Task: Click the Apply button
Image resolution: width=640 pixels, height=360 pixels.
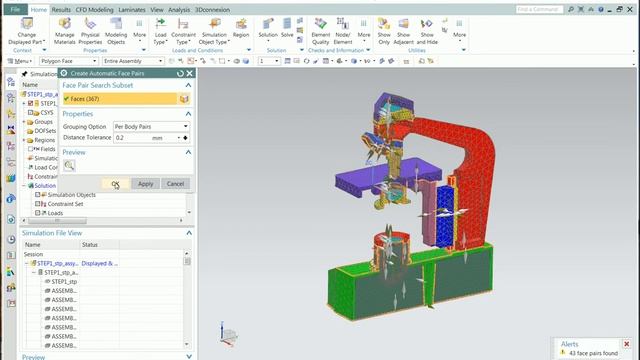Action: [145, 184]
